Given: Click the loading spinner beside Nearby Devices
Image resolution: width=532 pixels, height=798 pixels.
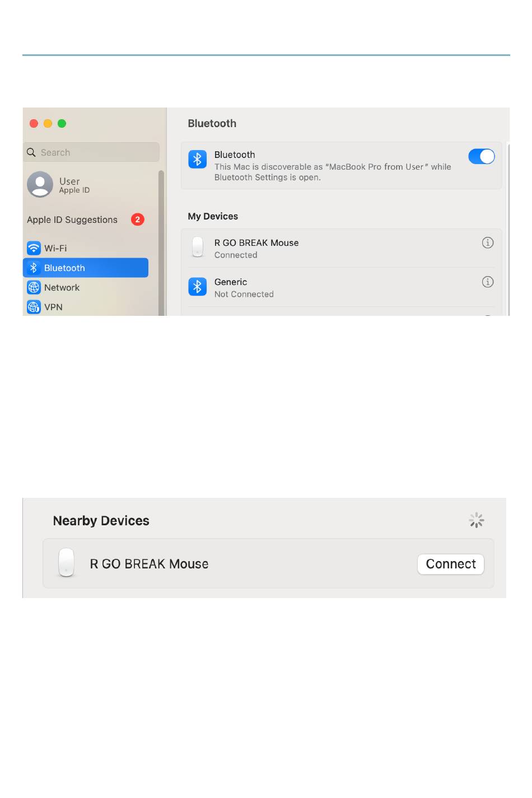Looking at the screenshot, I should [x=477, y=520].
